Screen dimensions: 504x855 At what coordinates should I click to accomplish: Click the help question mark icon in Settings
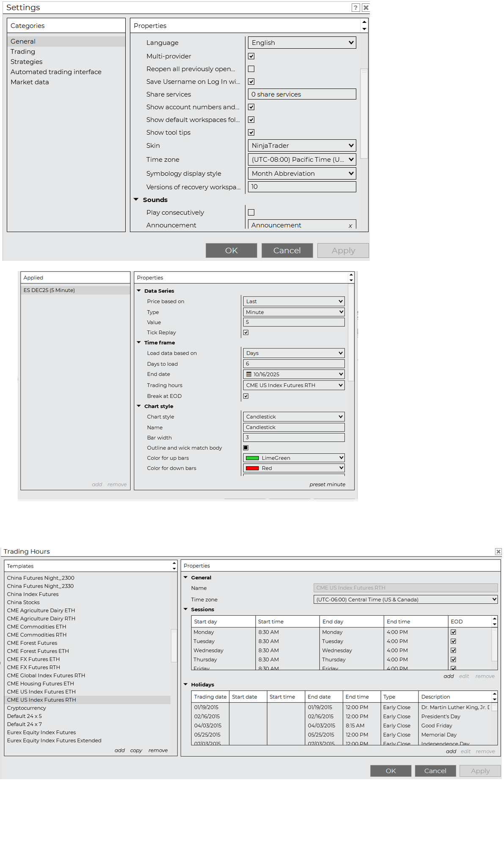(x=355, y=8)
